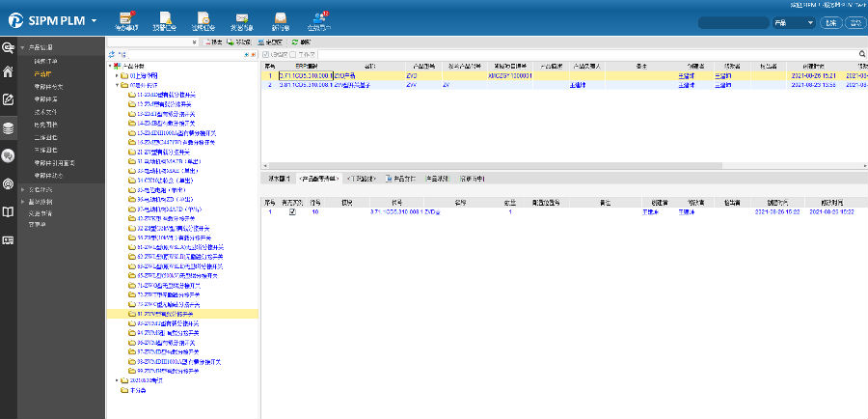Image resolution: width=868 pixels, height=419 pixels.
Task: Click the SIPM PLM logo icon
Action: pyautogui.click(x=15, y=19)
